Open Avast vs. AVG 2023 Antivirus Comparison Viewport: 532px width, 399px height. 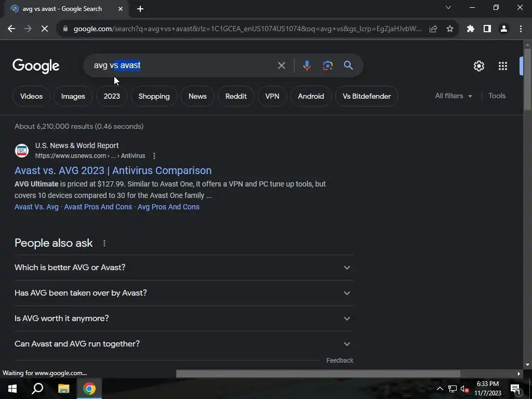point(113,170)
